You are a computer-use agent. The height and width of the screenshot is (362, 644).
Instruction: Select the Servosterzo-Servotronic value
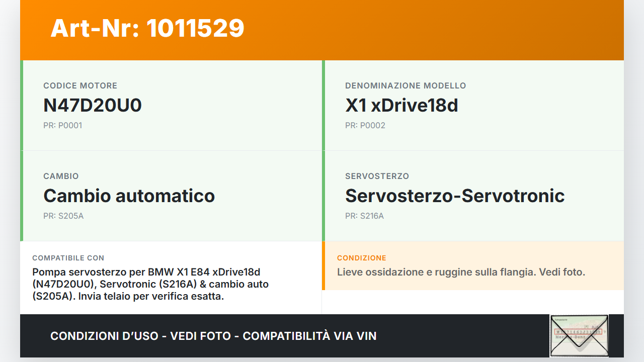(x=455, y=196)
